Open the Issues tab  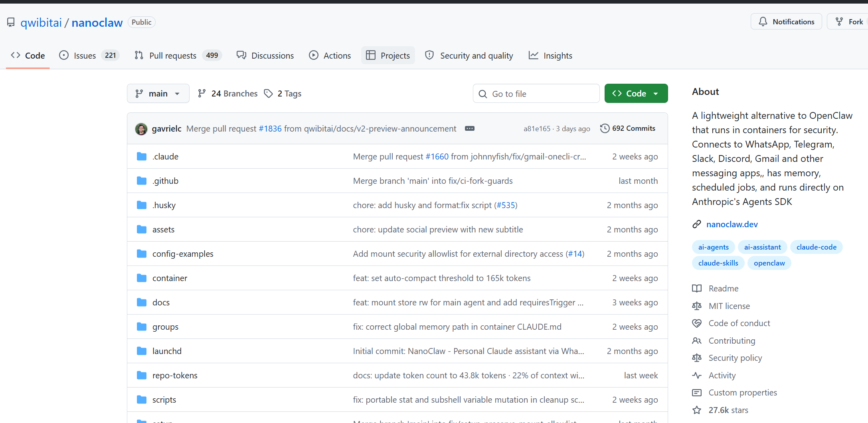tap(89, 55)
